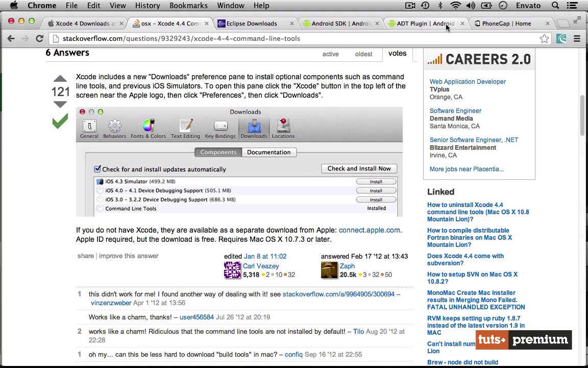588x368 pixels.
Task: Open Time Machine menu bar icon
Action: (x=425, y=5)
